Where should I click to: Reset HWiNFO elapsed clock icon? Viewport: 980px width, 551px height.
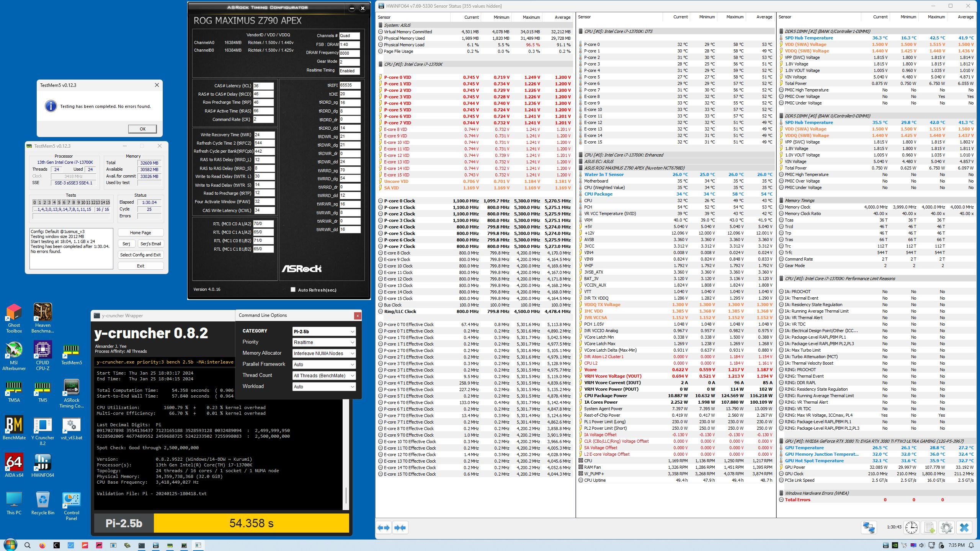911,528
